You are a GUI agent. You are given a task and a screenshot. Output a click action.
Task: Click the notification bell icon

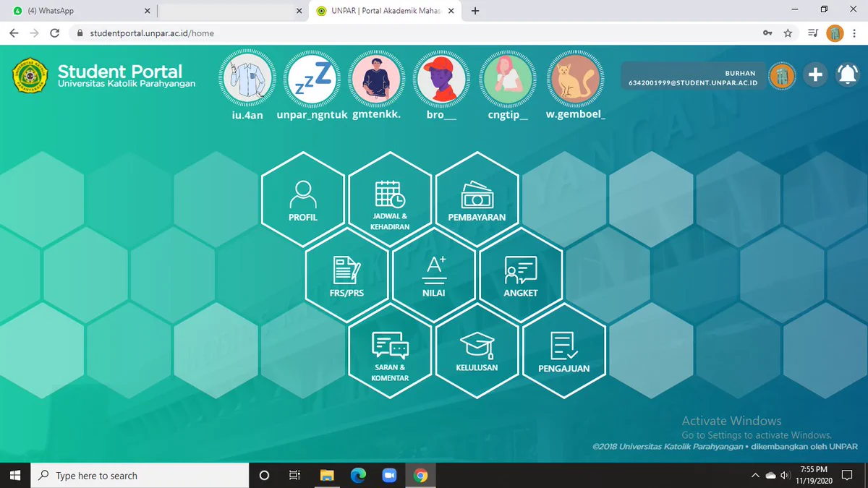point(847,74)
